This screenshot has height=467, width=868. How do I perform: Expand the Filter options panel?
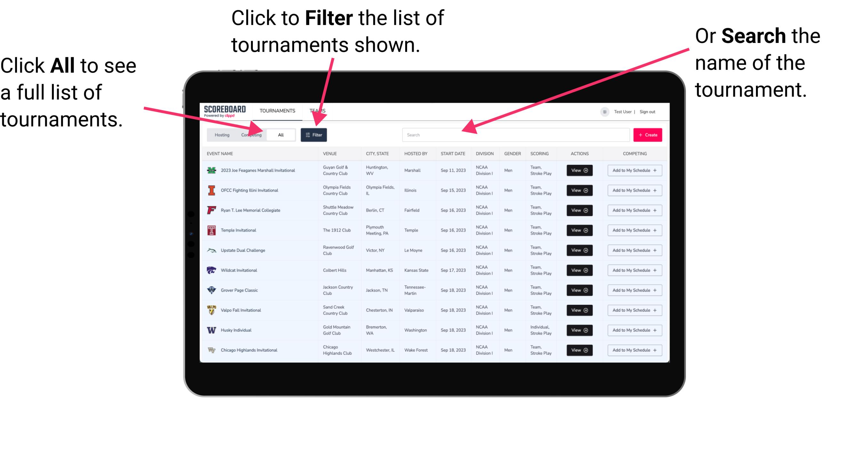tap(314, 134)
